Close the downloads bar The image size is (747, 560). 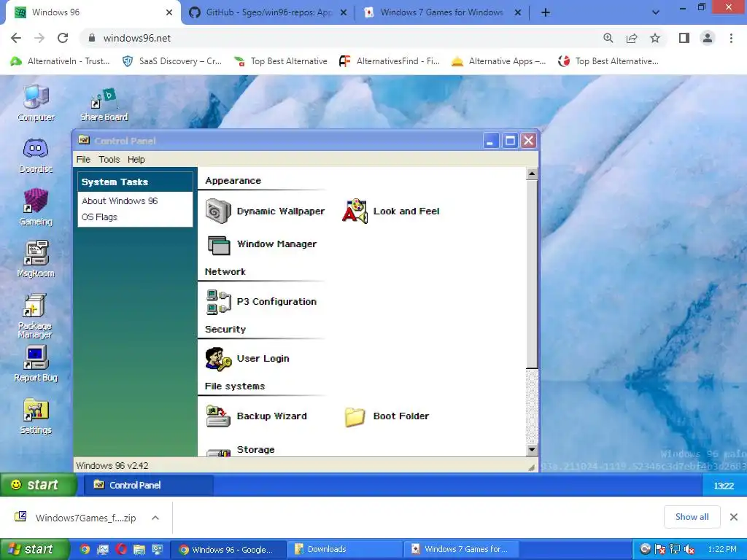click(x=734, y=517)
